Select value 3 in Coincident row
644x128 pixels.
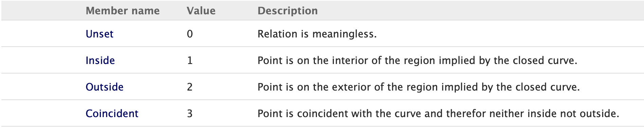pyautogui.click(x=190, y=113)
